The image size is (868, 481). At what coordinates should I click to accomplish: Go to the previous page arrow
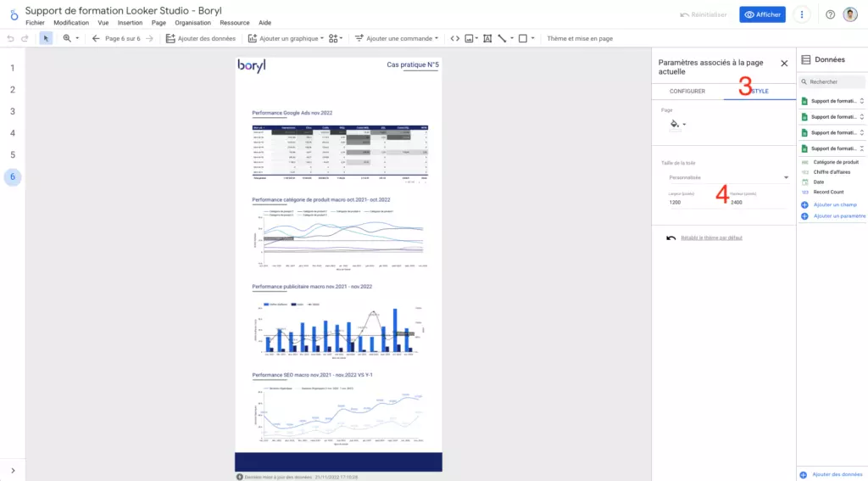click(x=96, y=38)
